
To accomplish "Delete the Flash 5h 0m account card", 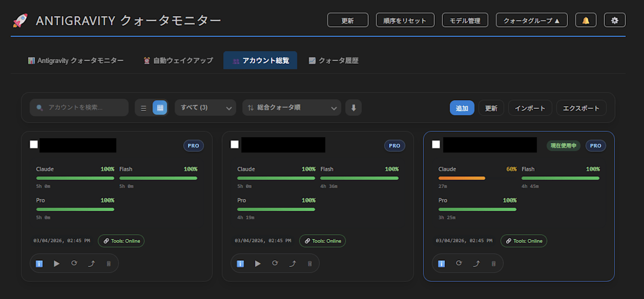I will [x=108, y=264].
